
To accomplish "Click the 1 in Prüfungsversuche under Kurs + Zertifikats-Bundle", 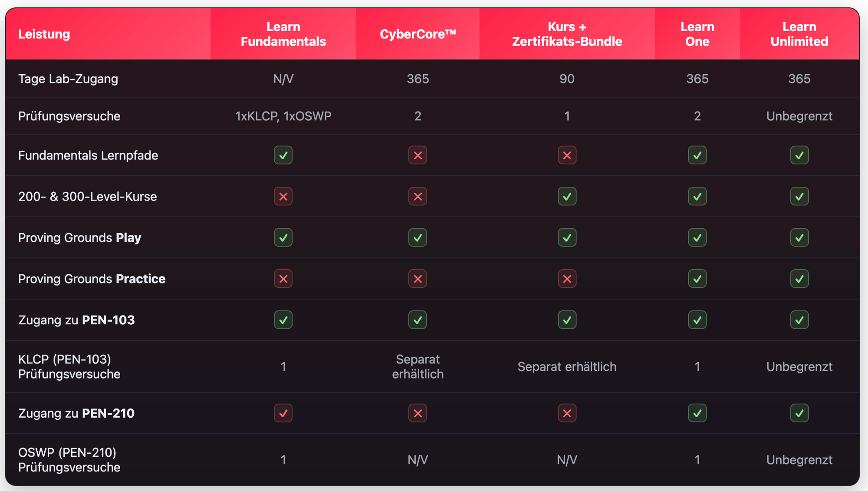I will tap(567, 116).
